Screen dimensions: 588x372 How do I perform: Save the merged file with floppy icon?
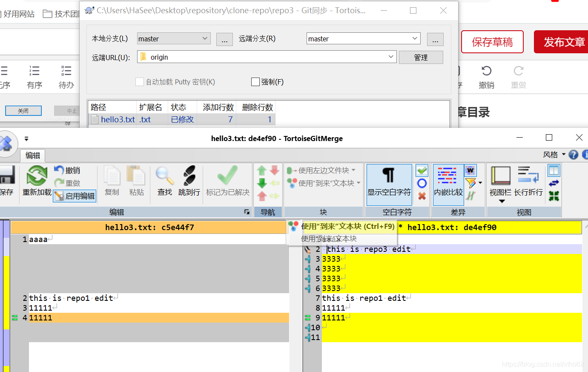6,181
